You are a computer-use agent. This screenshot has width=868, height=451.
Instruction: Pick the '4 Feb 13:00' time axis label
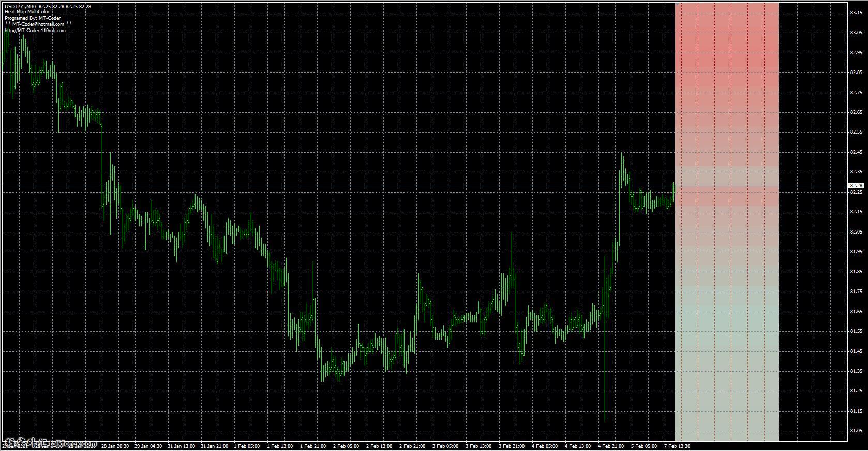pos(578,446)
